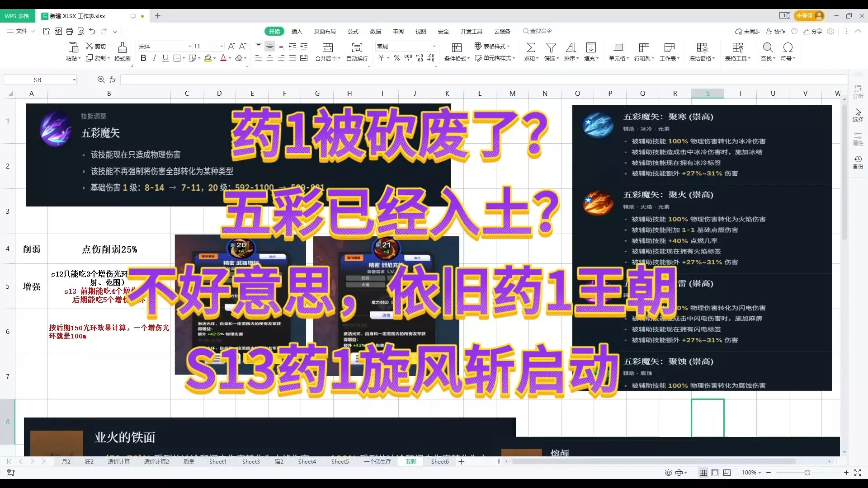Open the number format dropdown (常规)
The width and height of the screenshot is (868, 488).
tap(434, 46)
